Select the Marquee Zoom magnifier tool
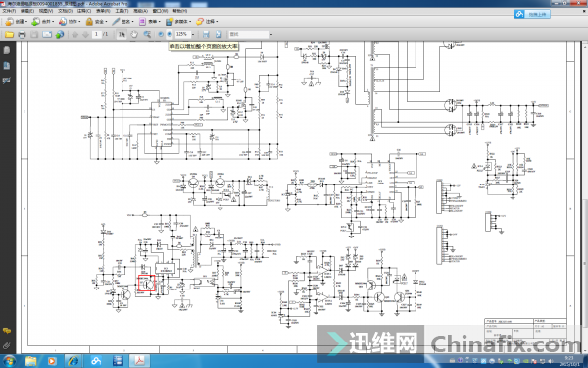This screenshot has width=588, height=368. click(147, 35)
